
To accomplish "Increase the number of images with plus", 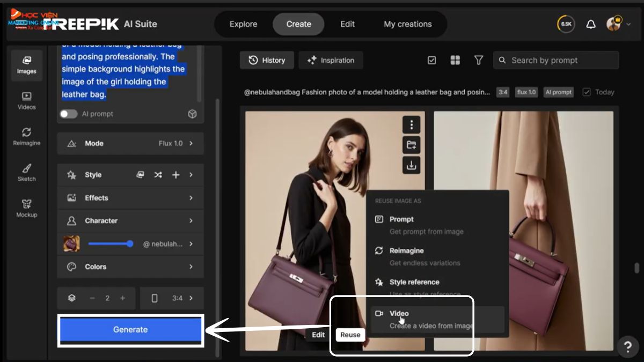I will [x=122, y=298].
